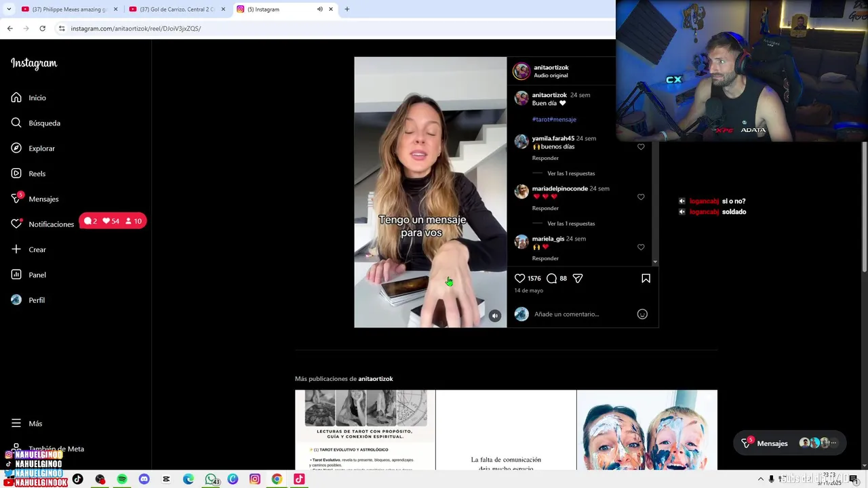Screen dimensions: 868x488
Task: Mute the Instagram tab audio icon
Action: click(320, 9)
